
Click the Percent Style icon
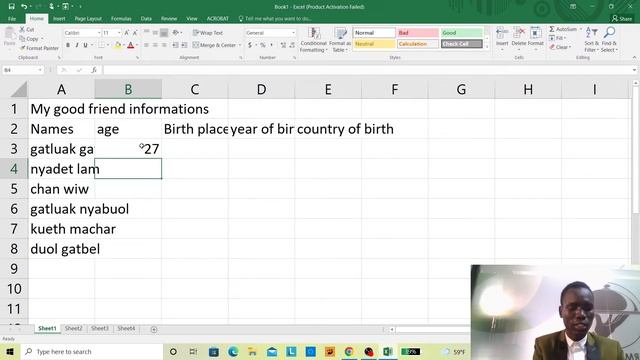[x=263, y=45]
